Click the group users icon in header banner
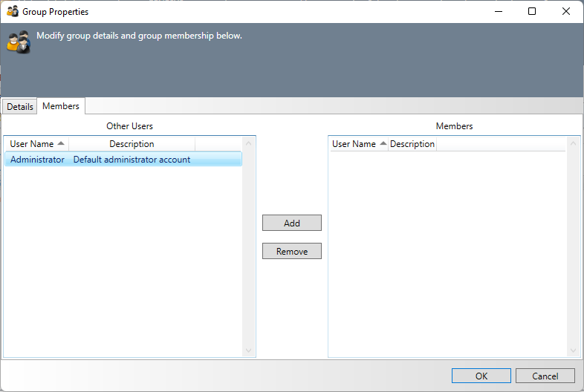 click(x=19, y=42)
